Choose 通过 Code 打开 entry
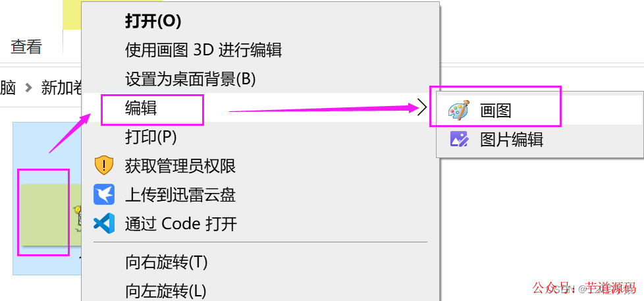Screen dimensions: 644x301 pos(181,224)
